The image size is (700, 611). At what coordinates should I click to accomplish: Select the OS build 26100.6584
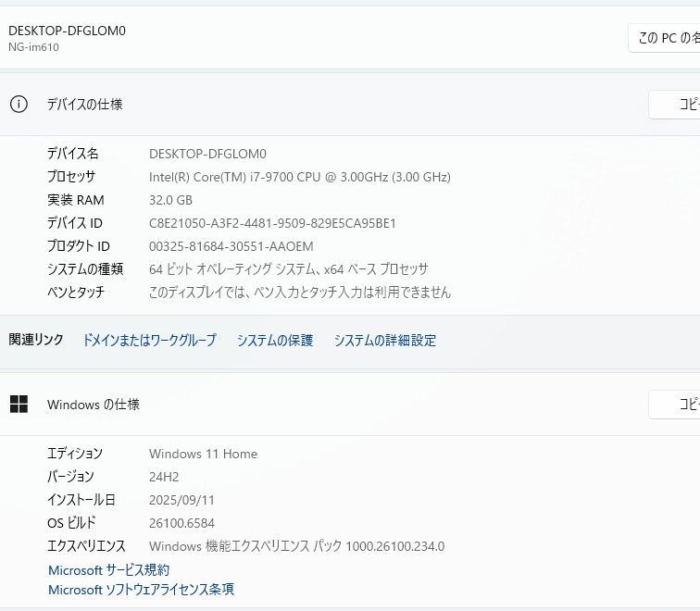(181, 523)
